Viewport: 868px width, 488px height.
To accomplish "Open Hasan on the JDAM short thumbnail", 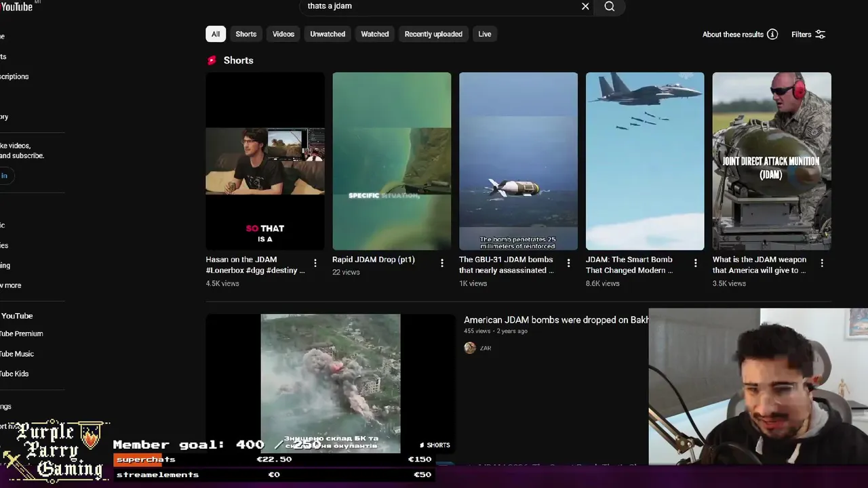I will pos(265,161).
